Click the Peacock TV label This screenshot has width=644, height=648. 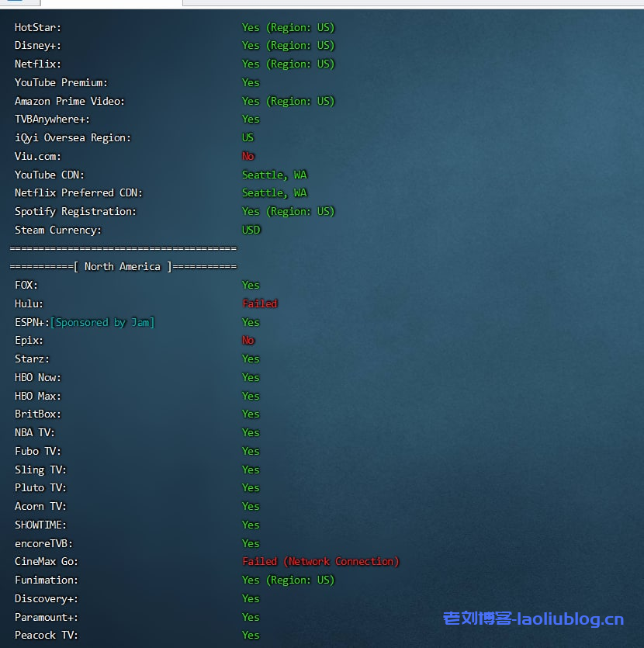(x=47, y=635)
